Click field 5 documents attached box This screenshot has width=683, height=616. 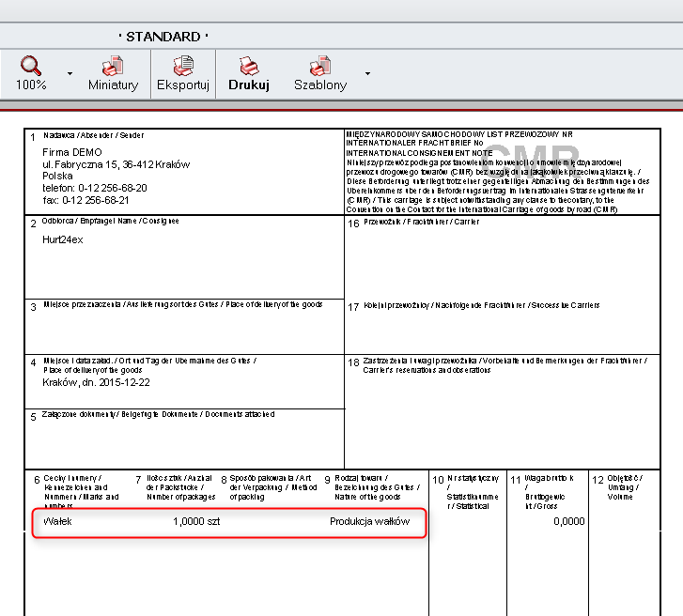pyautogui.click(x=183, y=437)
